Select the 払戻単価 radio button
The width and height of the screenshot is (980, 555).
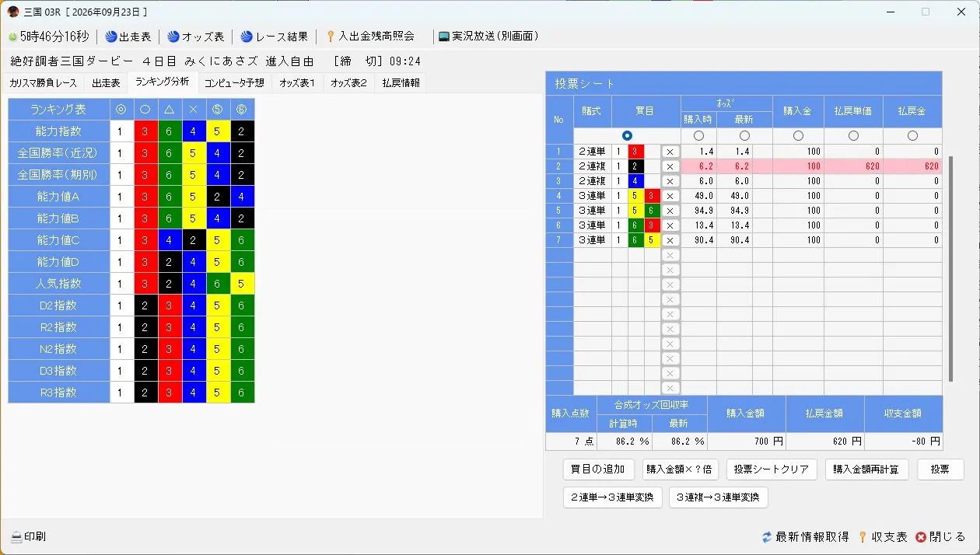tap(853, 136)
